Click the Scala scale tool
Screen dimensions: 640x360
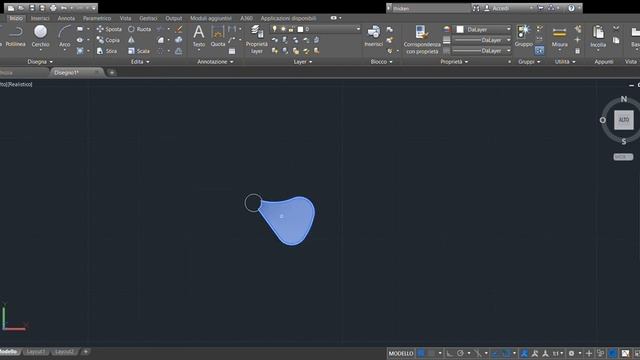tap(139, 51)
